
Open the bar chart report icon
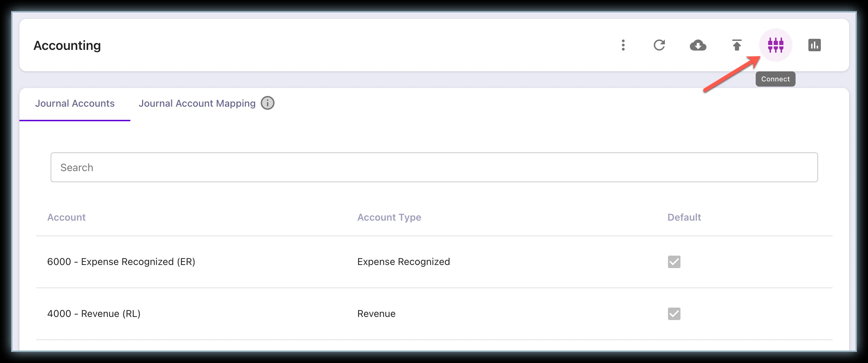tap(815, 45)
